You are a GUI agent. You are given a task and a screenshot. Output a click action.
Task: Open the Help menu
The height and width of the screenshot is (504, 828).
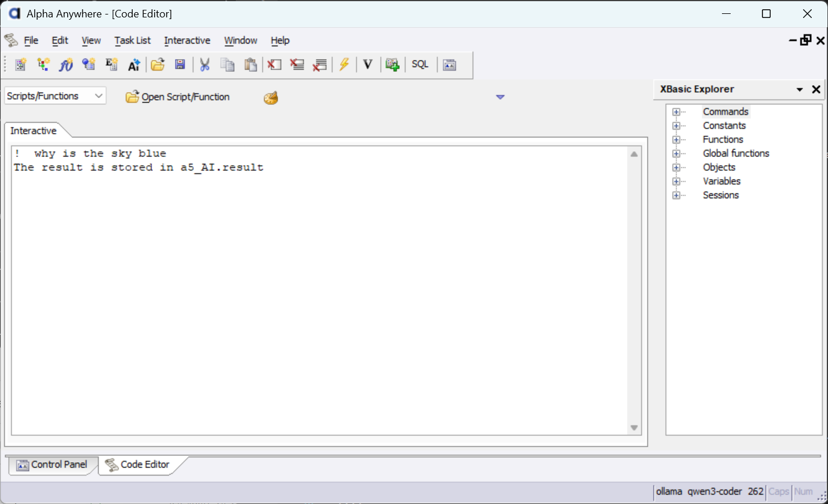[280, 41]
